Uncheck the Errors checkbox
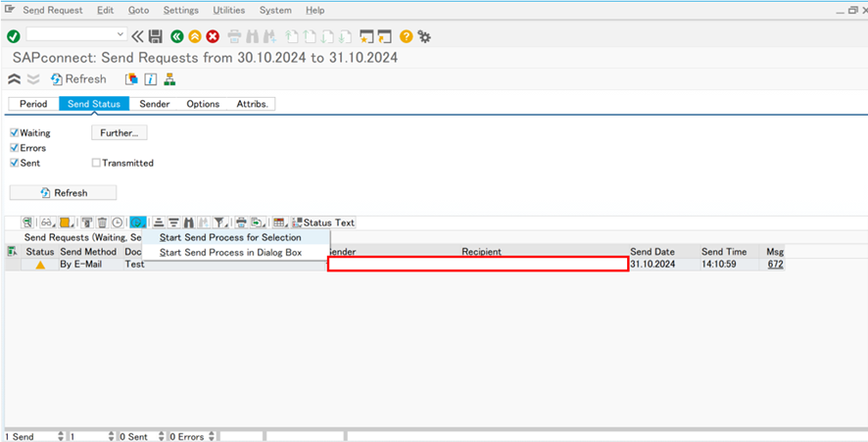Image resolution: width=868 pixels, height=442 pixels. 15,148
